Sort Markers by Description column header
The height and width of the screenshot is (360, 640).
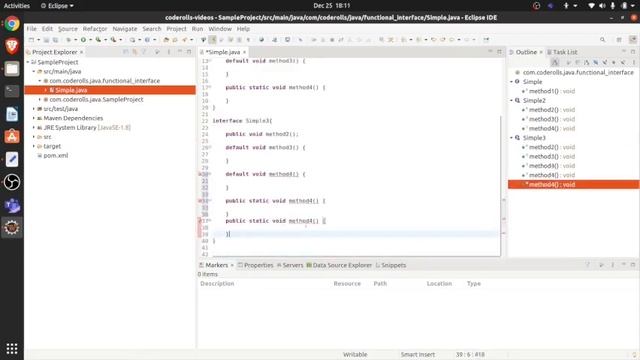tap(217, 284)
